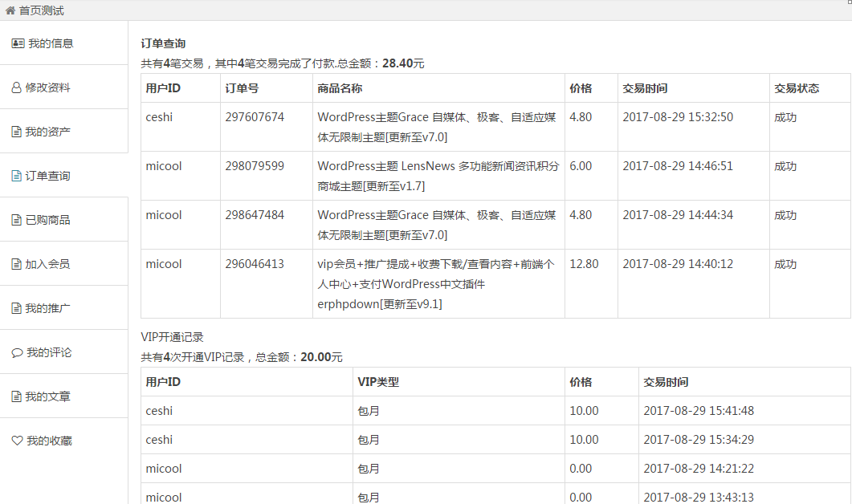Screen dimensions: 852x504
Task: Select the 已购商品 purchased goods icon
Action: click(x=17, y=218)
